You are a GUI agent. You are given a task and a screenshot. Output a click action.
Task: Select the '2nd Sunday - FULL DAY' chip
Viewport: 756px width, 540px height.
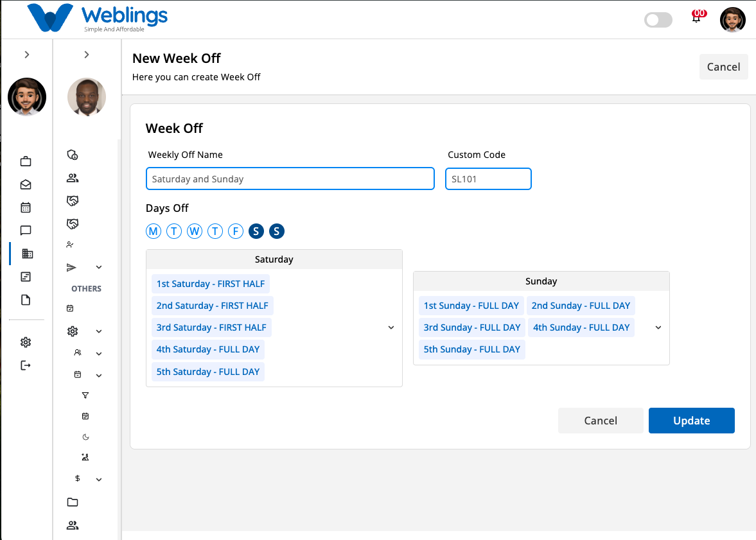581,306
